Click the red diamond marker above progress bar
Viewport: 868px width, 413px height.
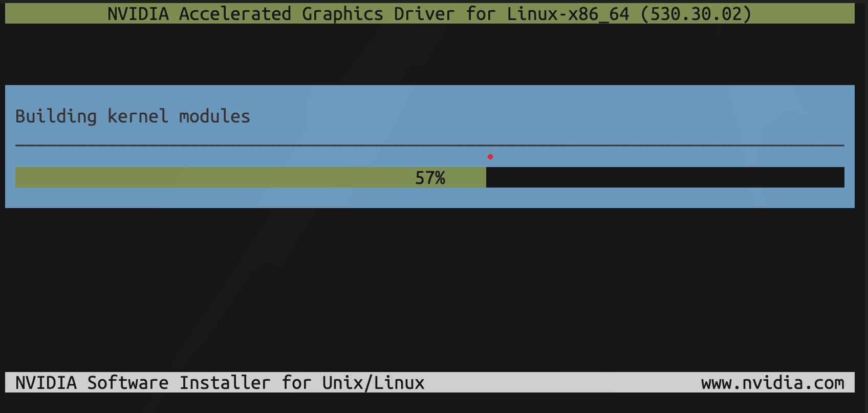point(490,157)
